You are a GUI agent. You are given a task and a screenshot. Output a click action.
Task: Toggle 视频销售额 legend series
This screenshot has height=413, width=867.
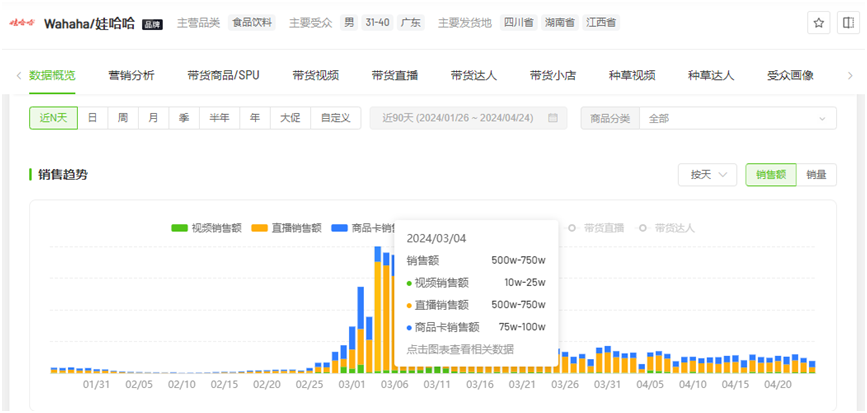point(207,228)
